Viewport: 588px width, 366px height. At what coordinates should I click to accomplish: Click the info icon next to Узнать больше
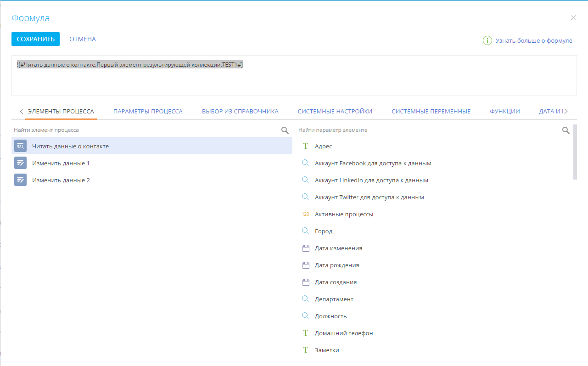(487, 40)
